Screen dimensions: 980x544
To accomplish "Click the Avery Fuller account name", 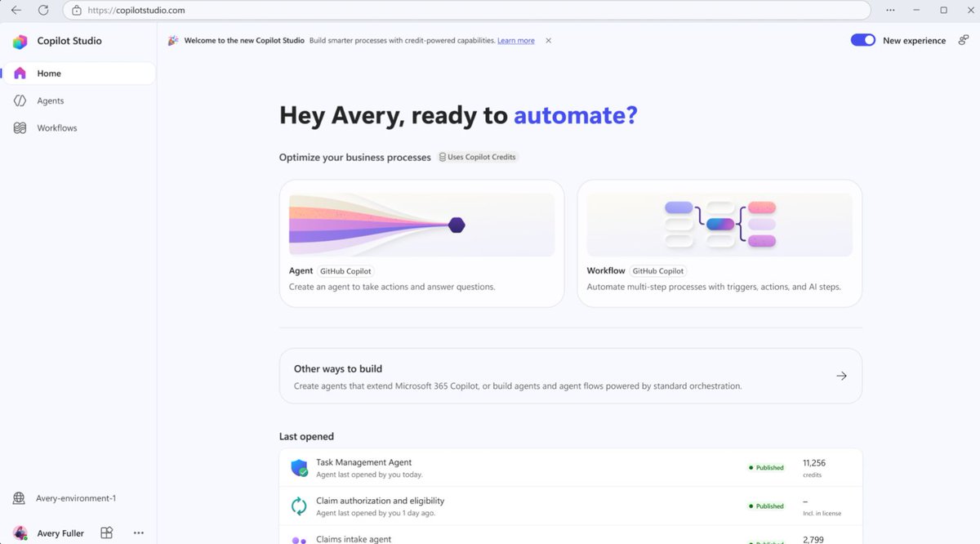I will point(60,533).
